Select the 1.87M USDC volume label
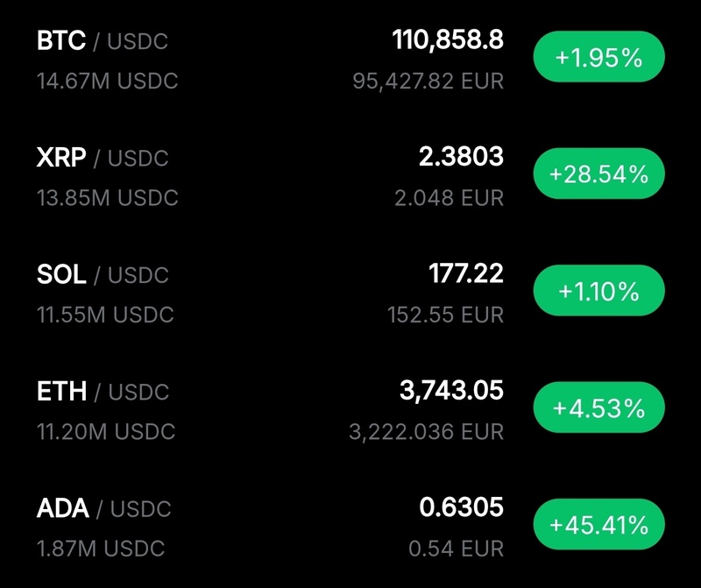Image resolution: width=701 pixels, height=588 pixels. (101, 549)
